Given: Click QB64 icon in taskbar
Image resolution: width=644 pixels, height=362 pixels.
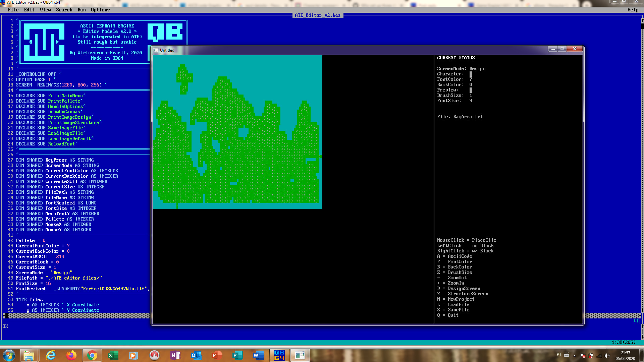Looking at the screenshot, I should (279, 355).
